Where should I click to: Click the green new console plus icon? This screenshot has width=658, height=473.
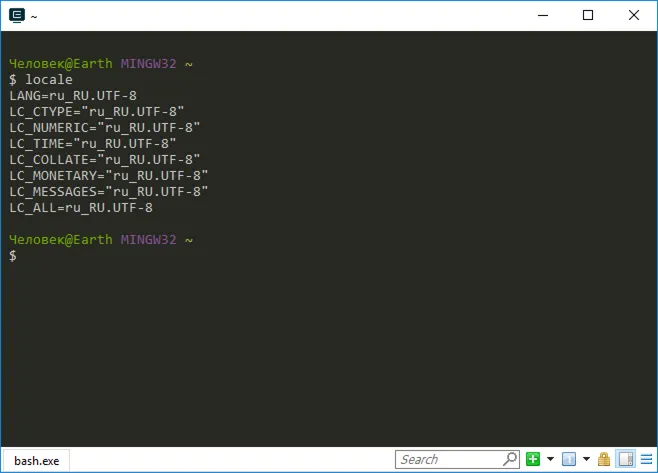533,459
